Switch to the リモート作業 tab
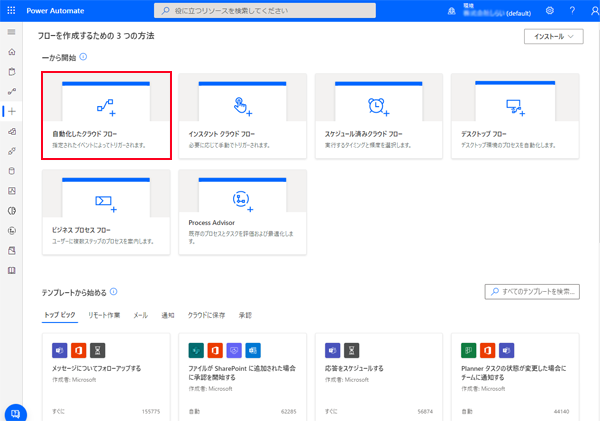Viewport: 600px width, 421px height. click(104, 315)
